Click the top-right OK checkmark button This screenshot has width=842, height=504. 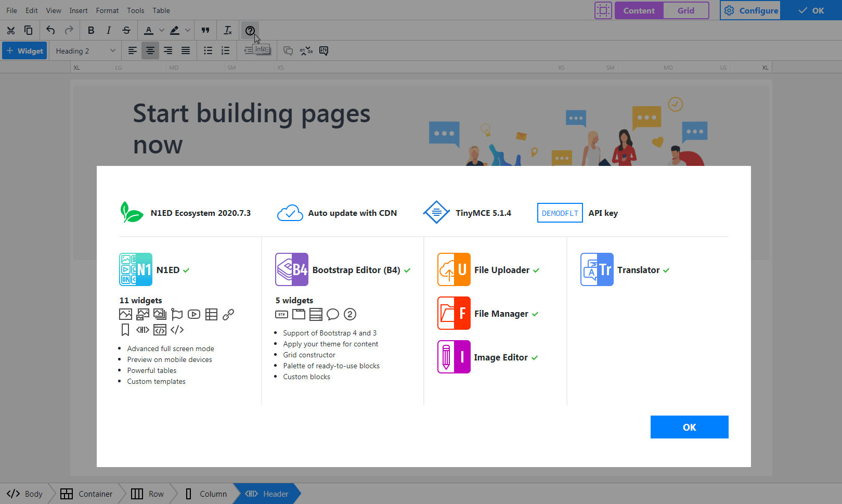click(812, 10)
